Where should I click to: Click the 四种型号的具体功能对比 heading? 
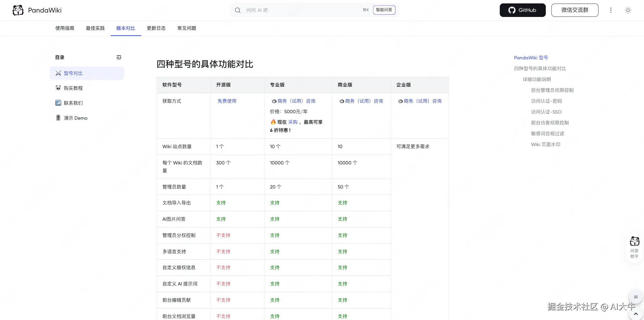coord(205,64)
